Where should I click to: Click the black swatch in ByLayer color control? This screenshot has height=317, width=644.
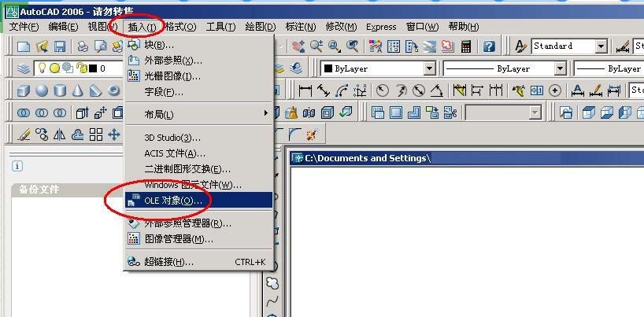pos(328,68)
